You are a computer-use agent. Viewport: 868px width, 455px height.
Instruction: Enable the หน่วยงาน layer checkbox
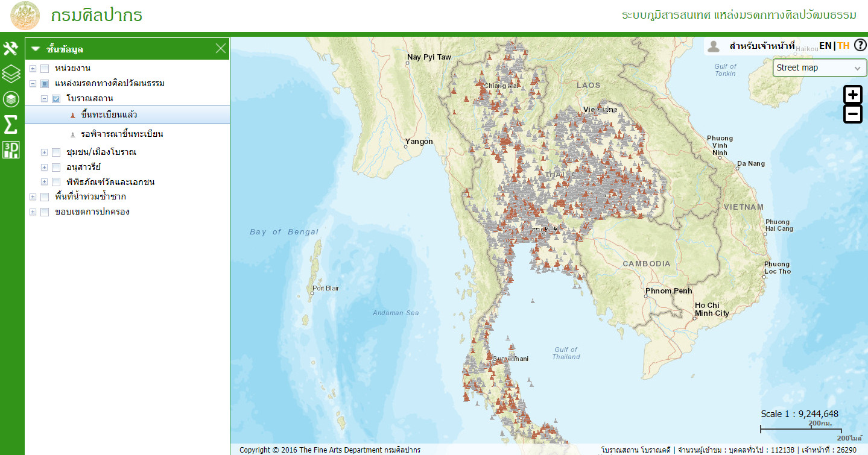tap(45, 69)
